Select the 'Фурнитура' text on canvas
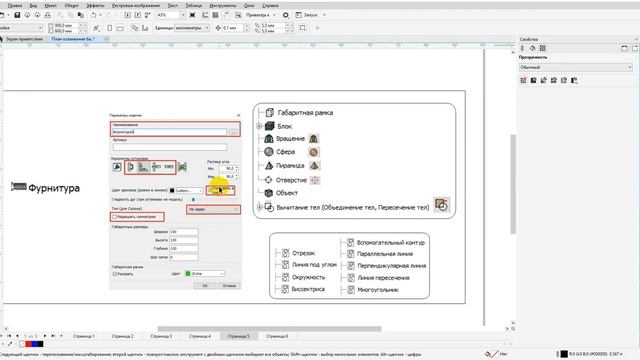 (54, 188)
